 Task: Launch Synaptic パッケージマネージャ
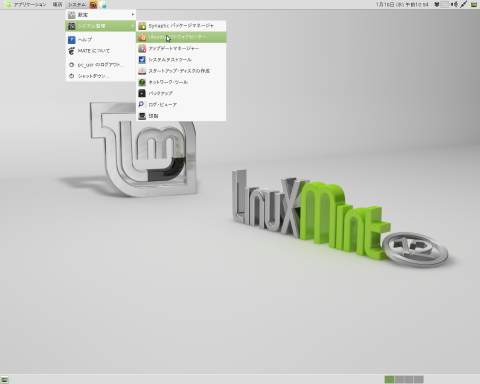pyautogui.click(x=181, y=26)
